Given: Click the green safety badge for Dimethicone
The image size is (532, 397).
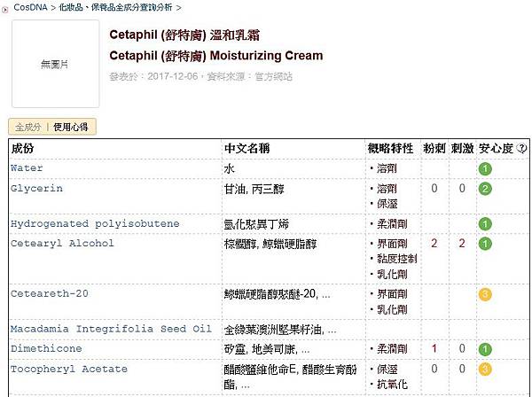Looking at the screenshot, I should pos(485,349).
